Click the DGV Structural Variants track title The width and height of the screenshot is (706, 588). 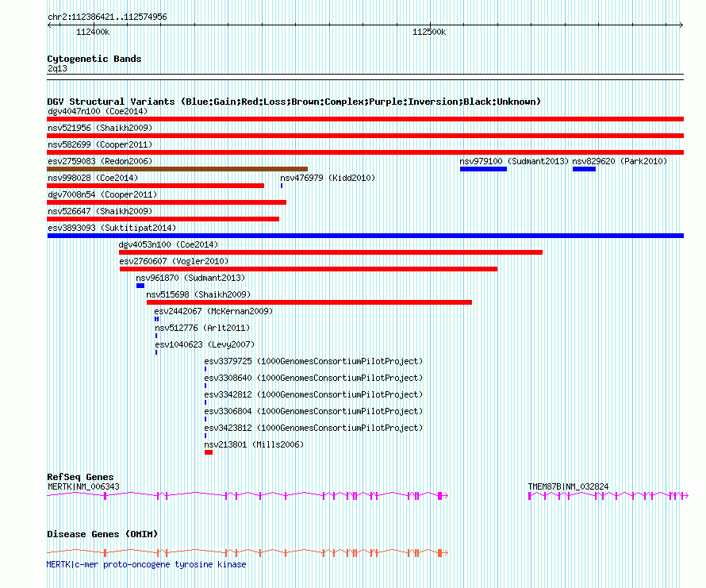tap(294, 102)
